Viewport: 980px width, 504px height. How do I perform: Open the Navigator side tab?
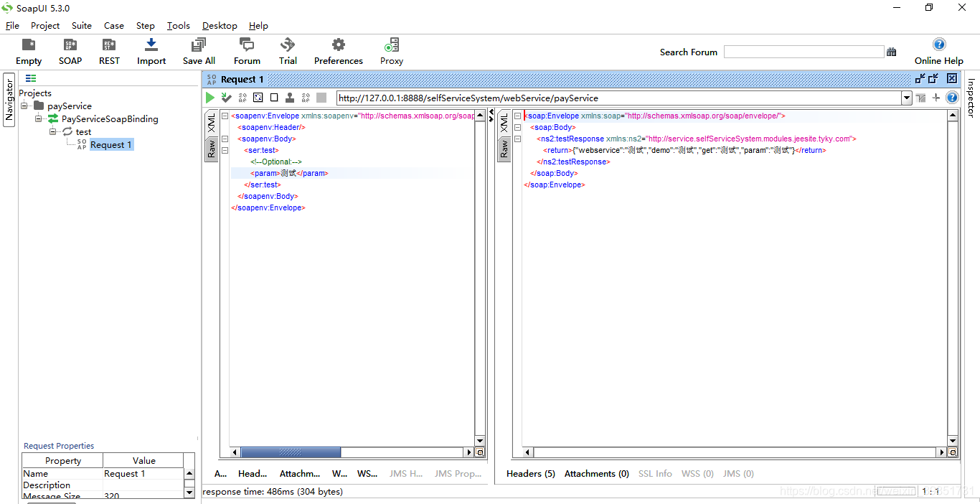[x=9, y=100]
